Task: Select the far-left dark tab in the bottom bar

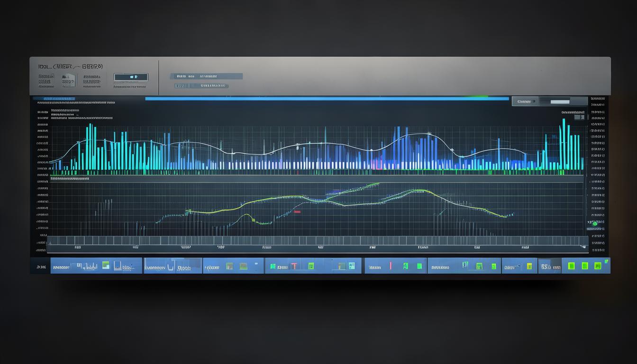Action: pyautogui.click(x=40, y=267)
